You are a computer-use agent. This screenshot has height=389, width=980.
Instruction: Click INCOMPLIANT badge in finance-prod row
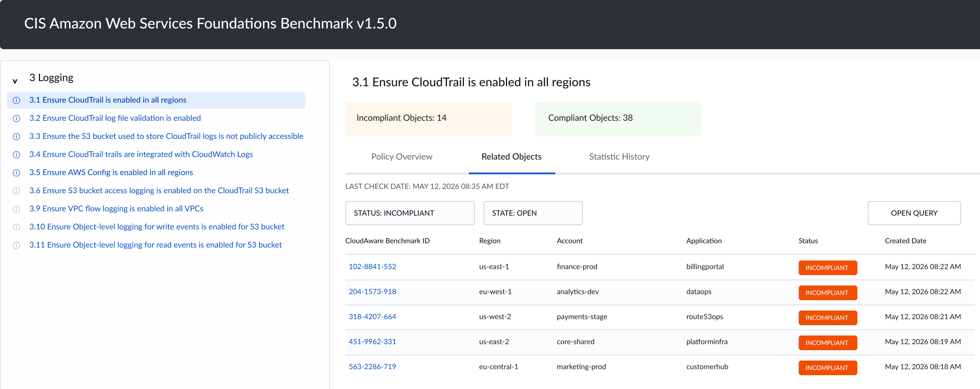(x=827, y=267)
